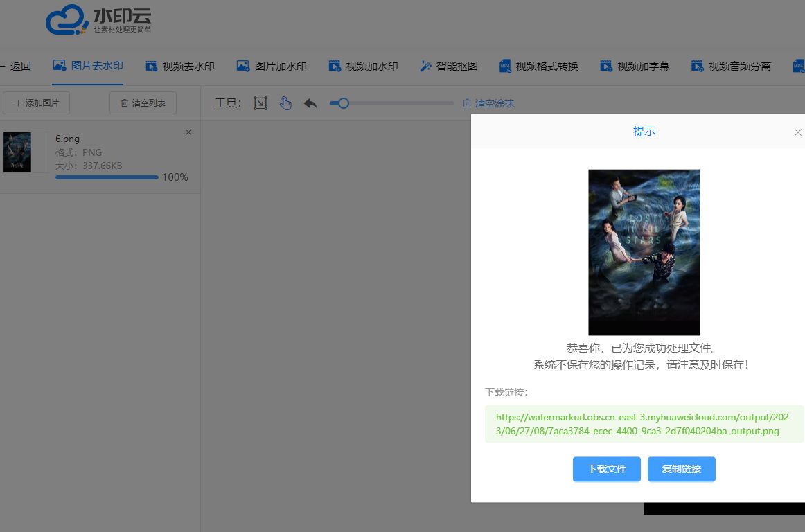Click the undo arrow tool
Screen dimensions: 805x532
click(310, 103)
